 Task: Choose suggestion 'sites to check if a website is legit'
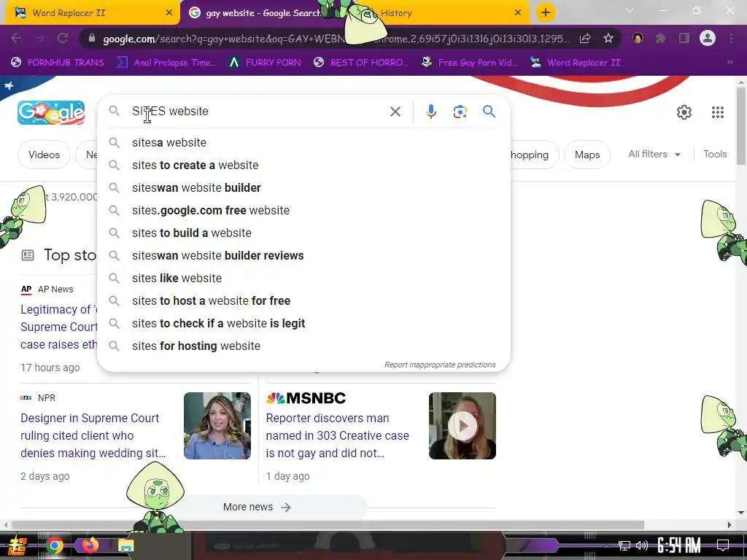303,323
